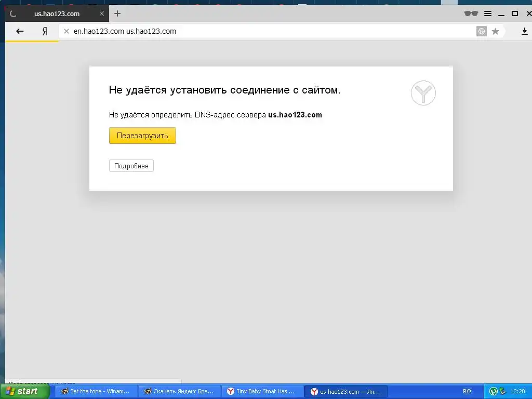Click the back arrow navigation button
The height and width of the screenshot is (399, 532).
[x=20, y=31]
